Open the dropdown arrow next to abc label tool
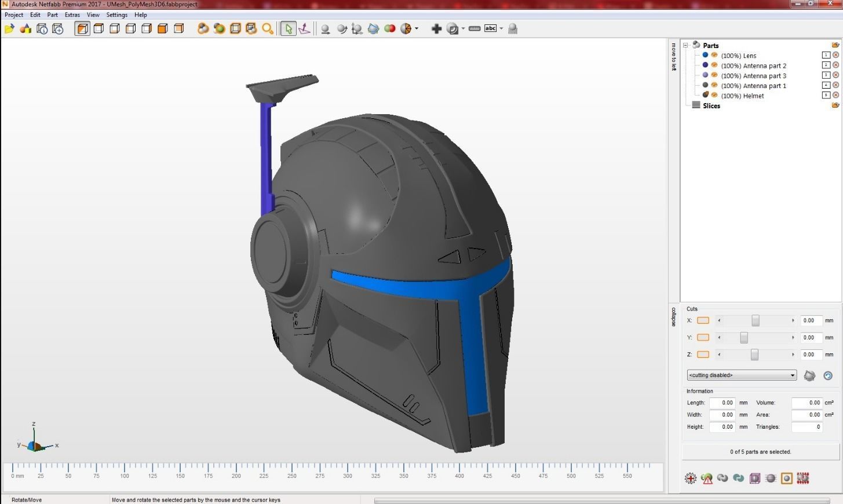843x504 pixels. point(501,28)
